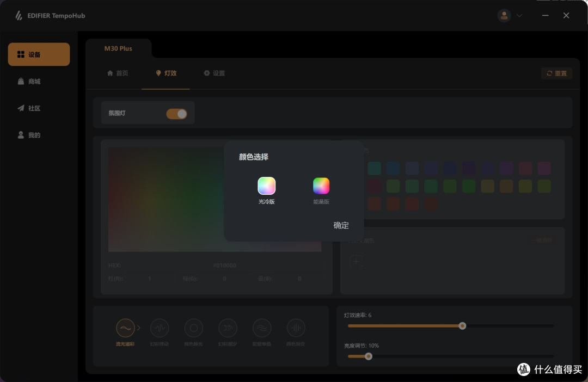588x382 pixels.
Task: Select the triple-wave effect icon in the effects row
Action: click(x=262, y=328)
